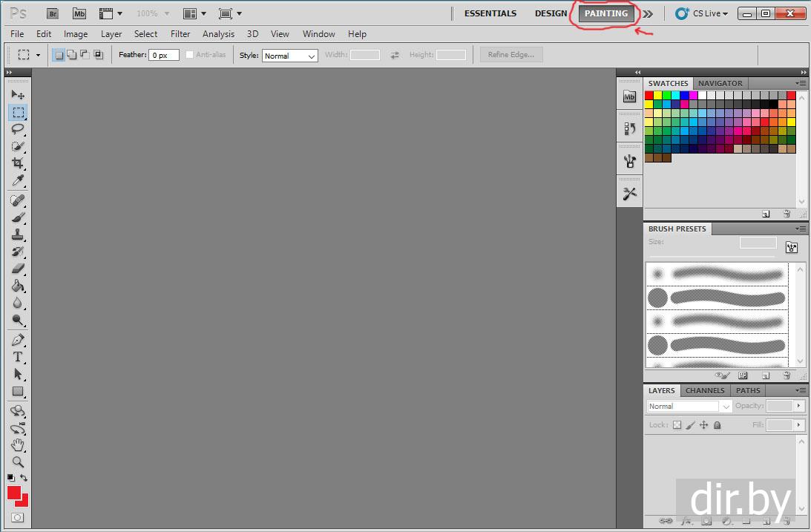Viewport: 811px width, 532px height.
Task: Select the Pen tool
Action: pyautogui.click(x=18, y=340)
